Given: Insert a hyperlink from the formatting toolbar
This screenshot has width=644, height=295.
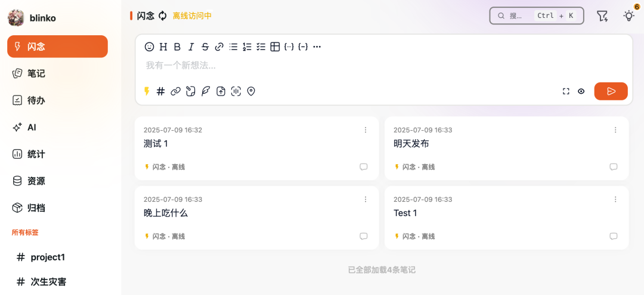Looking at the screenshot, I should tap(219, 47).
